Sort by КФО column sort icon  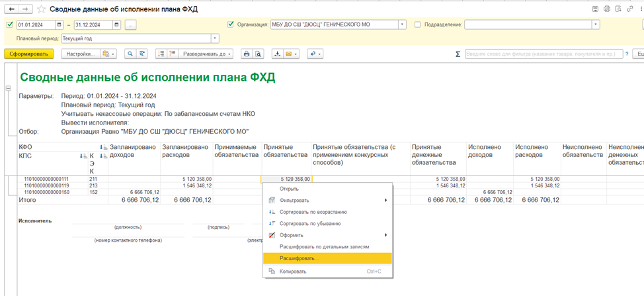(x=103, y=147)
